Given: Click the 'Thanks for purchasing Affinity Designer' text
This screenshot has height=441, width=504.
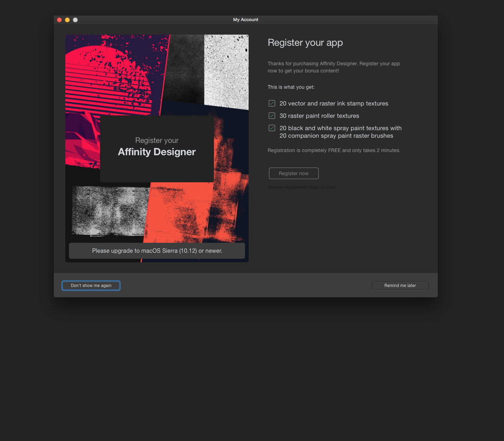Looking at the screenshot, I should pyautogui.click(x=334, y=67).
